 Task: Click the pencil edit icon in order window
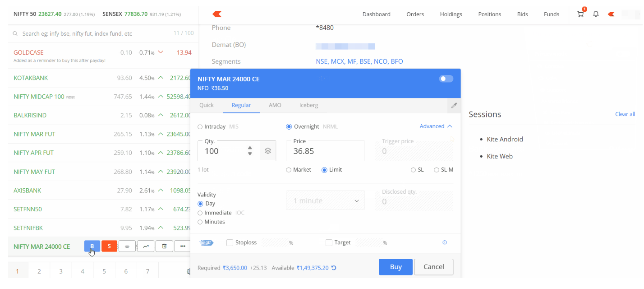point(454,105)
